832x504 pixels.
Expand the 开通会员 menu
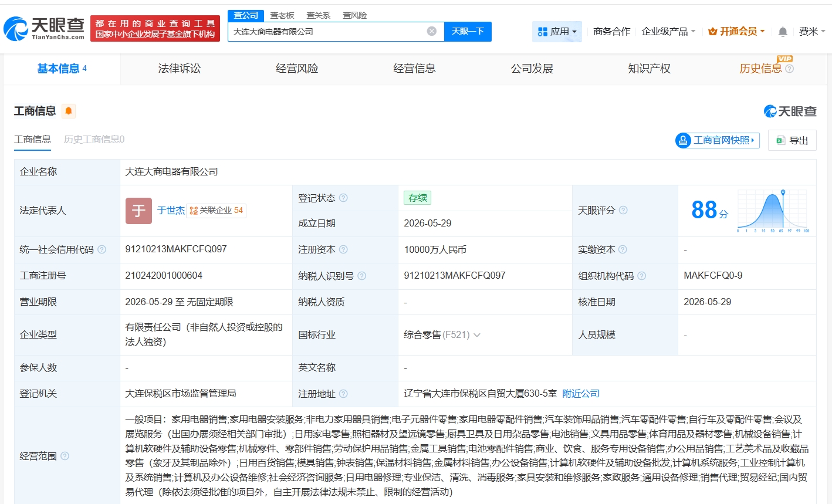pyautogui.click(x=736, y=32)
